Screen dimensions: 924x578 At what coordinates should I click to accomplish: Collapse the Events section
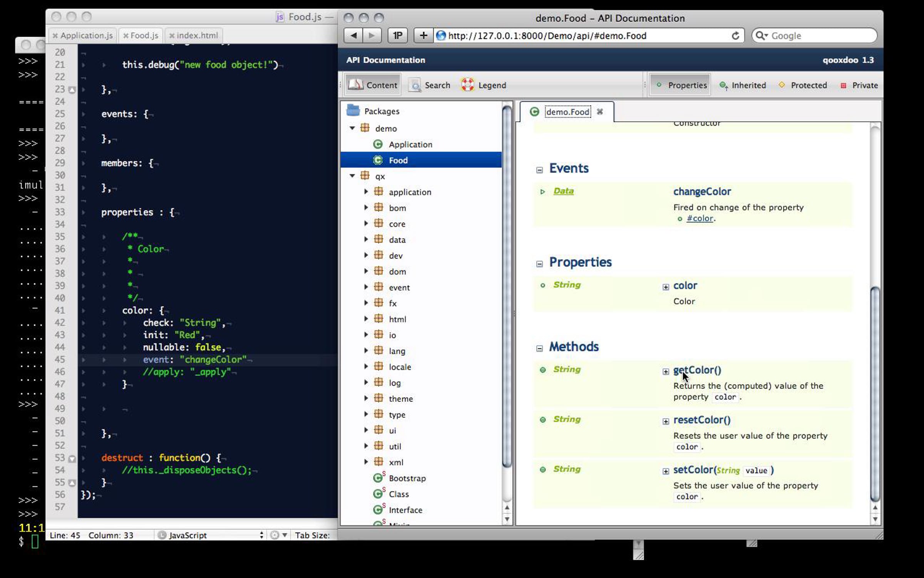coord(539,170)
